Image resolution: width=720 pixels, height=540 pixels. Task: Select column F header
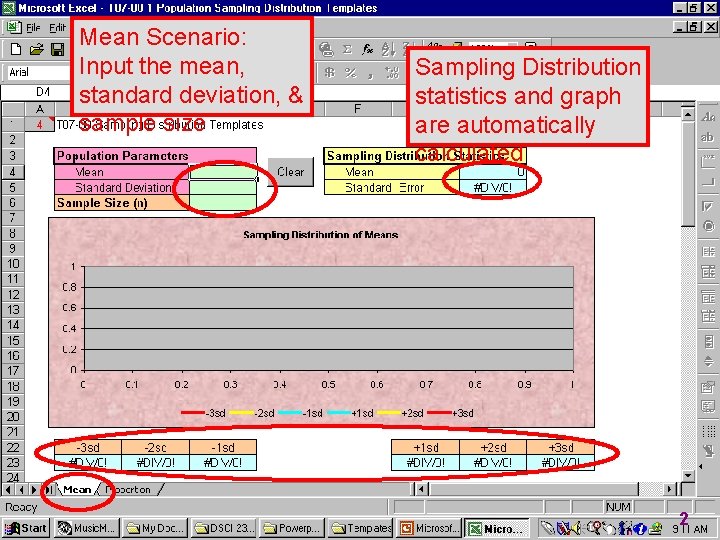click(358, 109)
